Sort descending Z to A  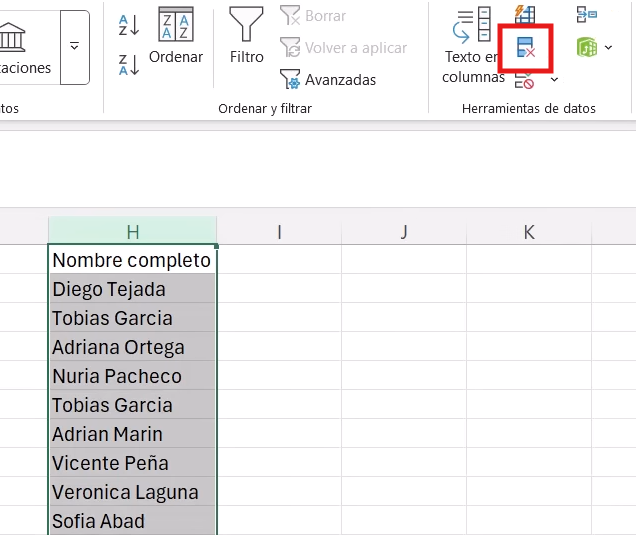pyautogui.click(x=129, y=65)
